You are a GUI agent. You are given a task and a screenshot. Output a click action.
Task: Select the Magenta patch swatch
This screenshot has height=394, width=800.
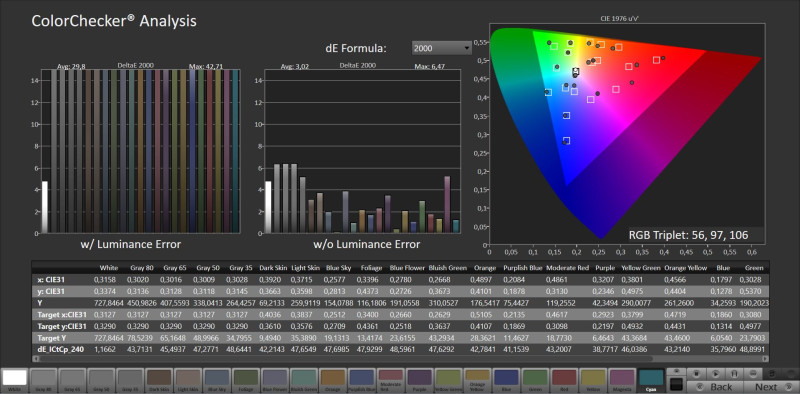pos(622,380)
